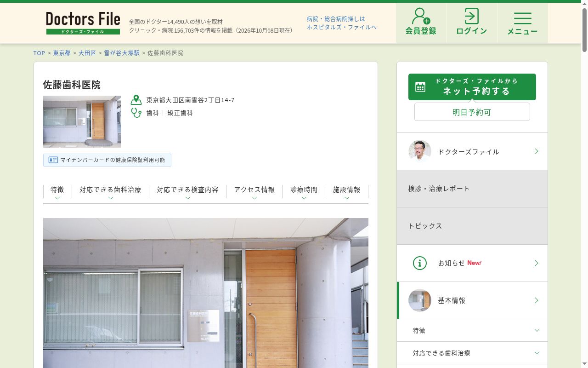Open chevron arrow for お知らせ row

[x=536, y=263]
